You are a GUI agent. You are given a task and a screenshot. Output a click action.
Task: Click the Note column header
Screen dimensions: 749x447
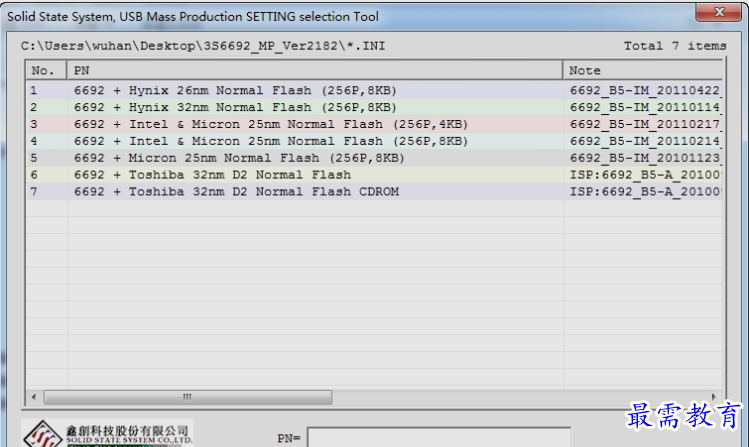pyautogui.click(x=642, y=70)
